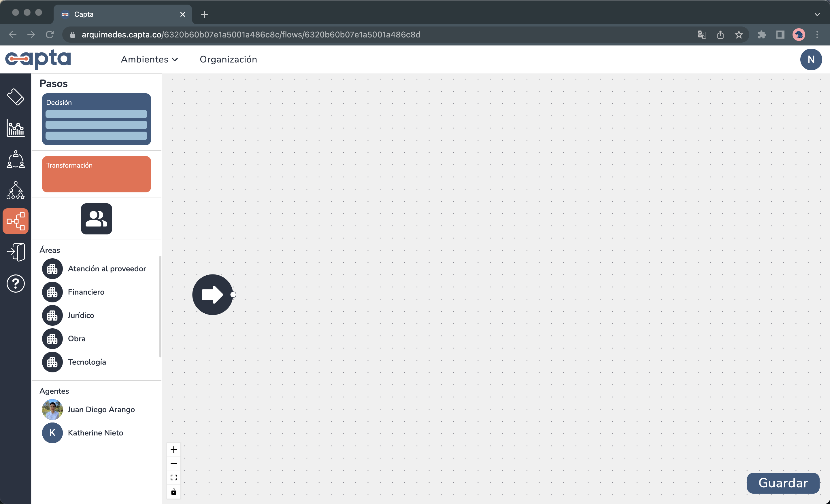
Task: Expand the Ambientes dropdown menu
Action: 149,59
